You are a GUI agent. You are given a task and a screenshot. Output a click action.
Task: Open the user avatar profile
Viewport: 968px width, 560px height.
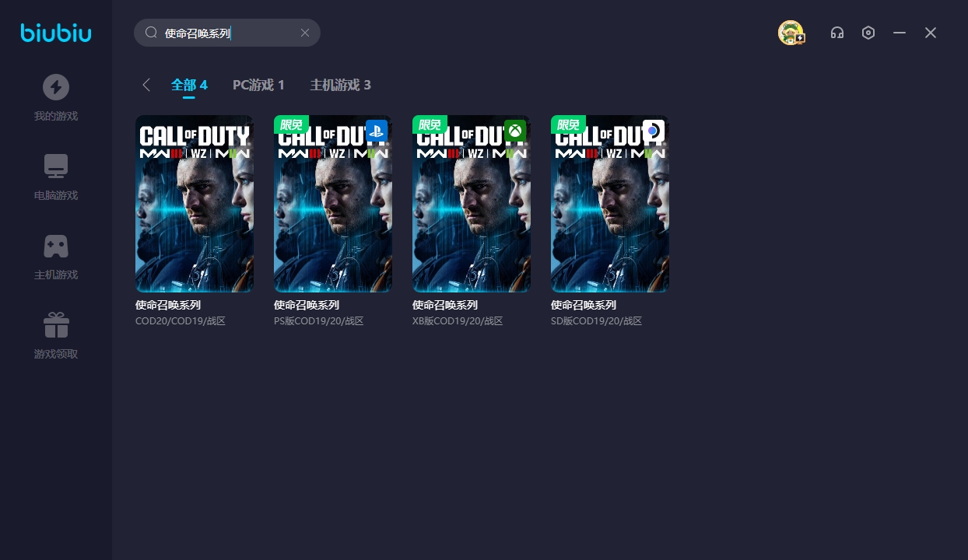pyautogui.click(x=791, y=33)
